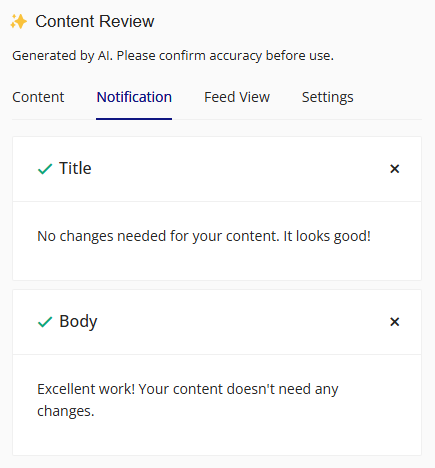
Task: Click the sparkle AI icon beside Content Review
Action: [19, 22]
